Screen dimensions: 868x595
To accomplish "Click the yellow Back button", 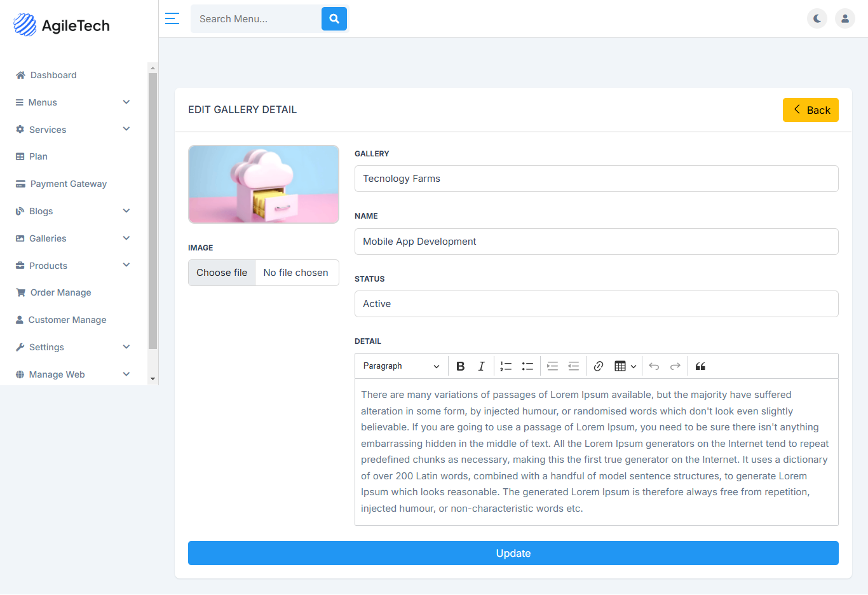I will point(811,110).
